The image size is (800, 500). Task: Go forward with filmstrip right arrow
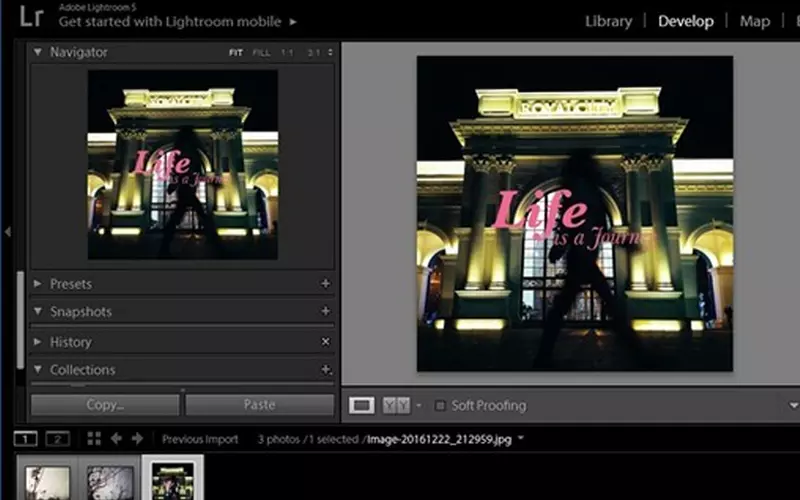pyautogui.click(x=137, y=438)
